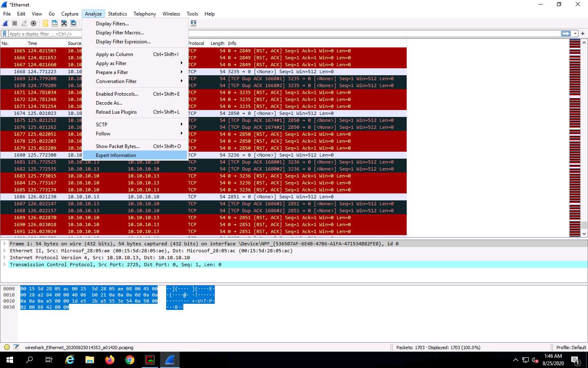The height and width of the screenshot is (368, 588).
Task: Expand the Frame 1 tree row
Action: [x=4, y=244]
